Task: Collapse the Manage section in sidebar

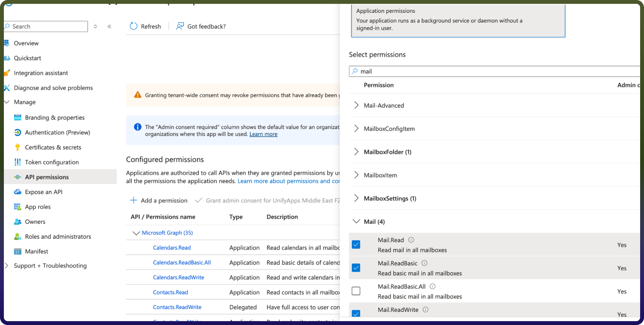Action: (x=7, y=102)
